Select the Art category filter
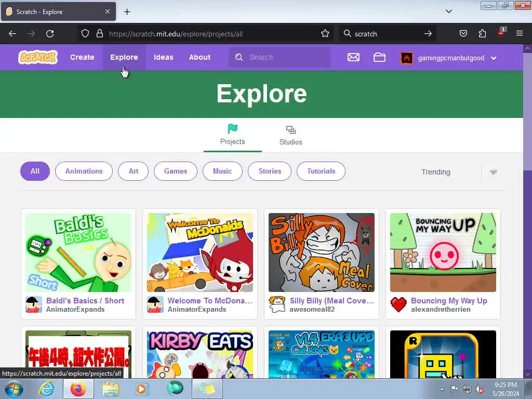The image size is (532, 399). point(134,171)
